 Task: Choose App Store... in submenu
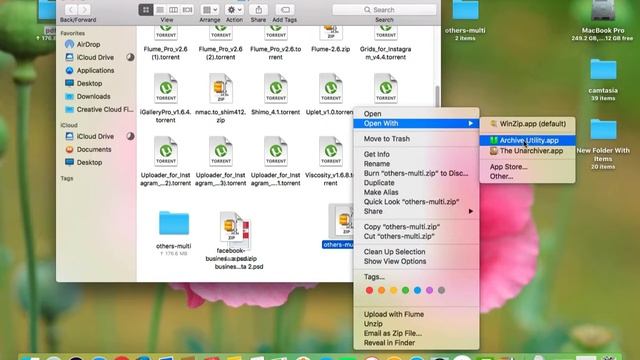527,167
